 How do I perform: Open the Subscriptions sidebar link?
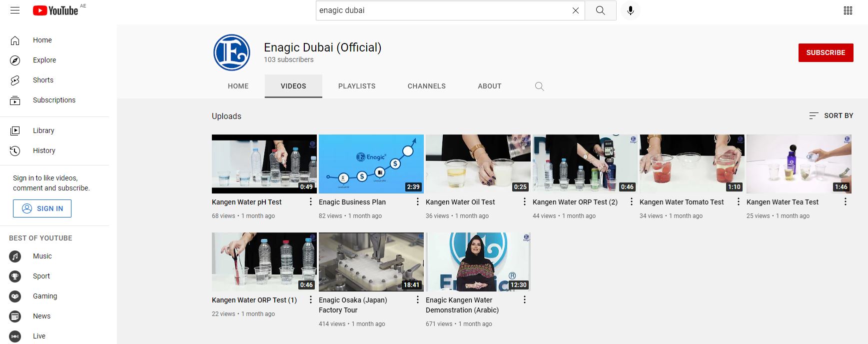point(55,100)
